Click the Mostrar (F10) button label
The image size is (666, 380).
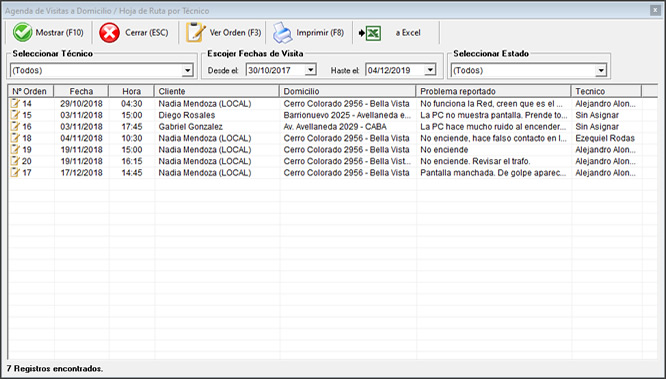pyautogui.click(x=59, y=33)
